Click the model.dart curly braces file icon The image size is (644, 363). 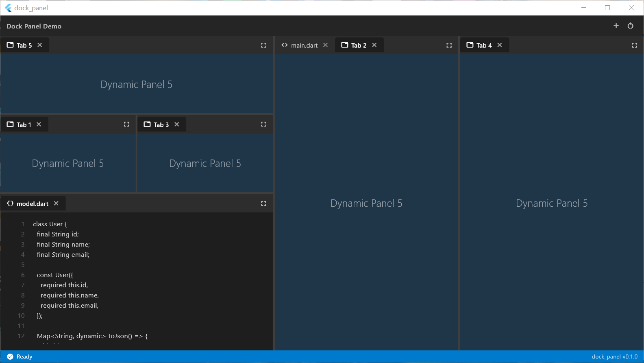(10, 203)
